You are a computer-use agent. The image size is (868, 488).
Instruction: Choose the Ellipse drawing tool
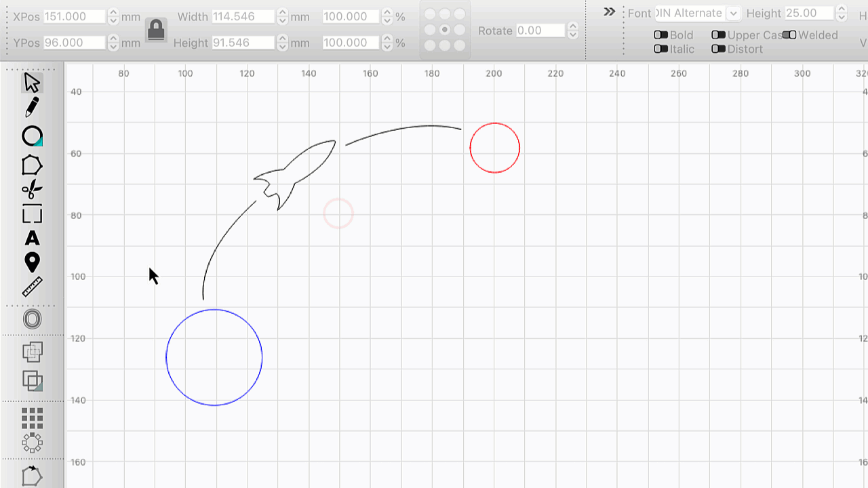32,136
